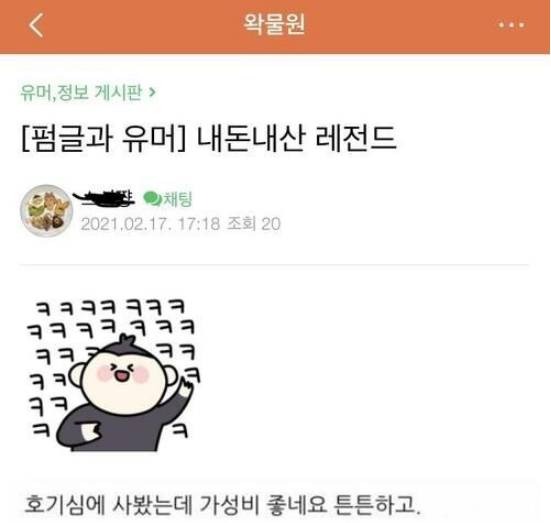Click the 내돈내산 레전드 title text

click(296, 138)
